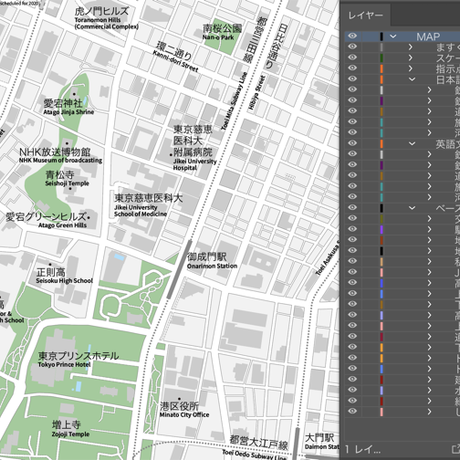Hide the 日本語 layer group

pyautogui.click(x=352, y=79)
